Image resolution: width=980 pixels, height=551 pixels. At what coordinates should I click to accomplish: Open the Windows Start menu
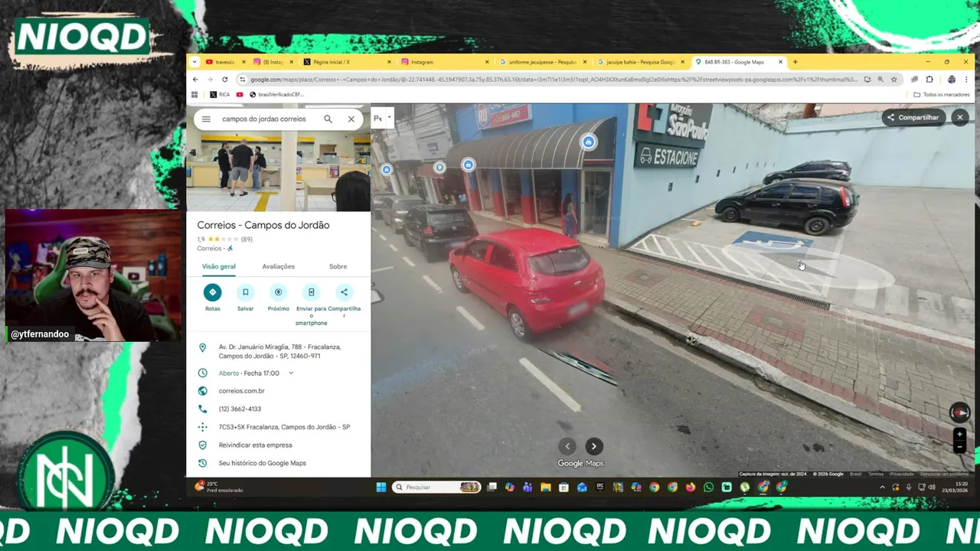tap(381, 487)
